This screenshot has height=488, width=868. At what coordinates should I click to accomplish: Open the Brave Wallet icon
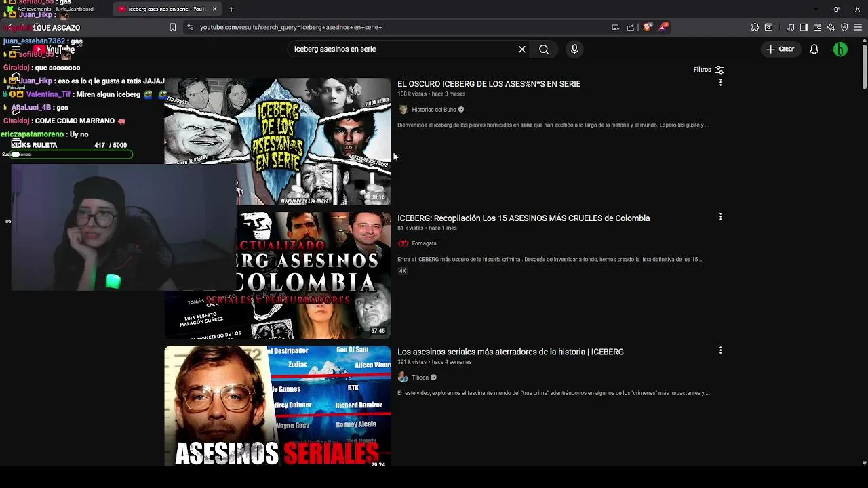[817, 27]
